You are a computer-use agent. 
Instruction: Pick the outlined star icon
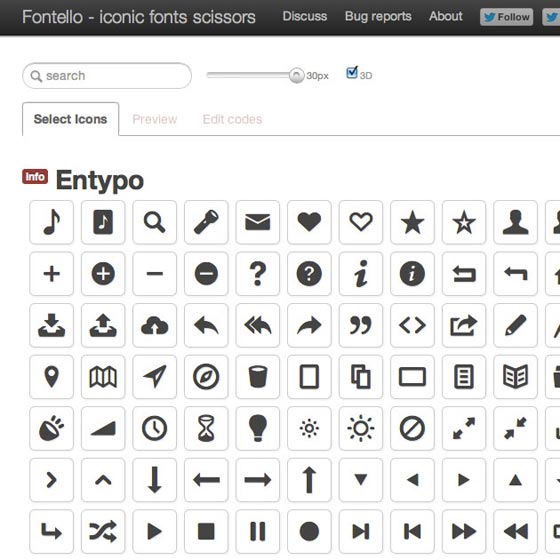point(464,222)
